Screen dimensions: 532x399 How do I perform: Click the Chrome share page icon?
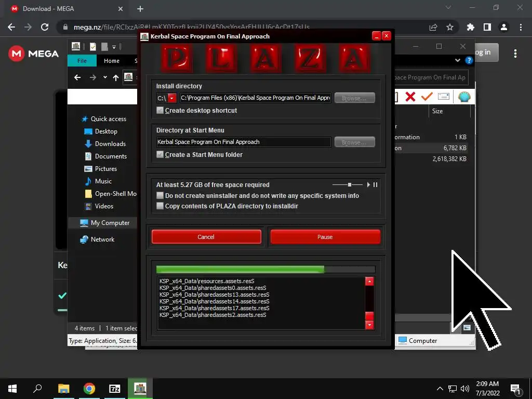coord(433,27)
